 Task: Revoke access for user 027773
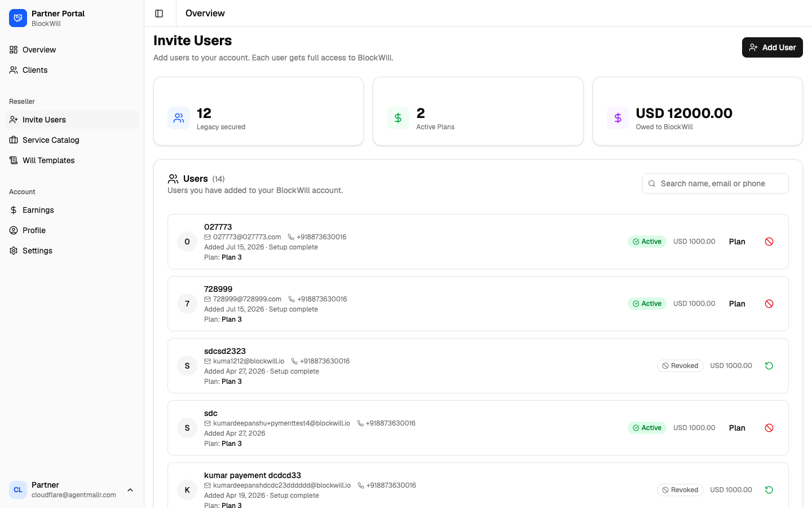(x=769, y=242)
